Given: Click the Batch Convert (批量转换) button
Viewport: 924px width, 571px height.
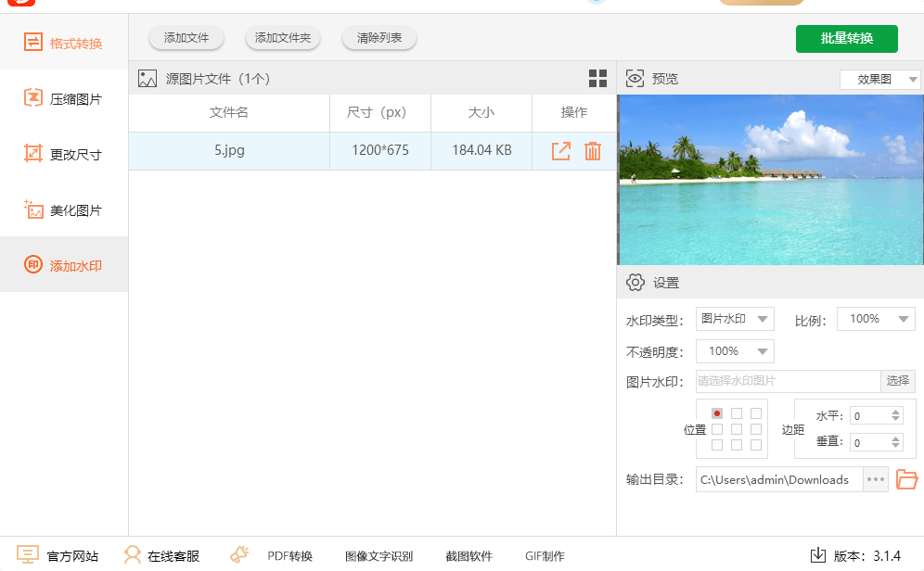Looking at the screenshot, I should point(846,38).
